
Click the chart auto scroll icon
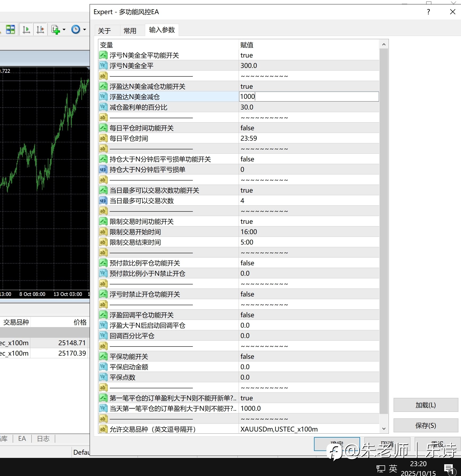pos(26,30)
